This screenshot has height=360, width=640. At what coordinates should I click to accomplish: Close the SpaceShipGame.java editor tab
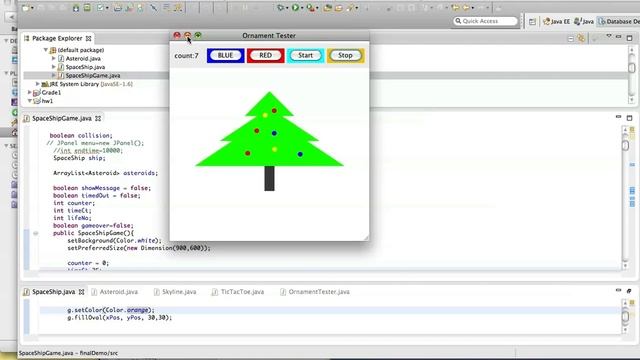[x=98, y=118]
